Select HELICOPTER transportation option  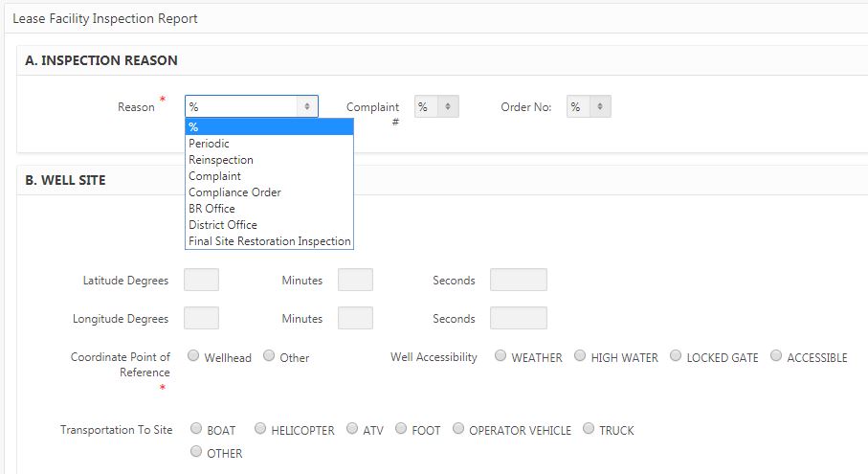pos(260,429)
